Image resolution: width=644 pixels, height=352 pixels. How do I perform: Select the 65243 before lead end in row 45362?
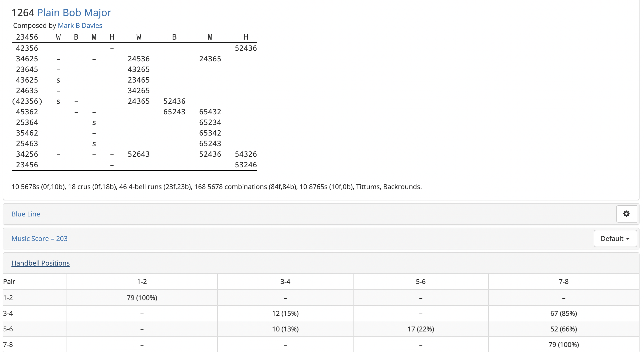174,112
